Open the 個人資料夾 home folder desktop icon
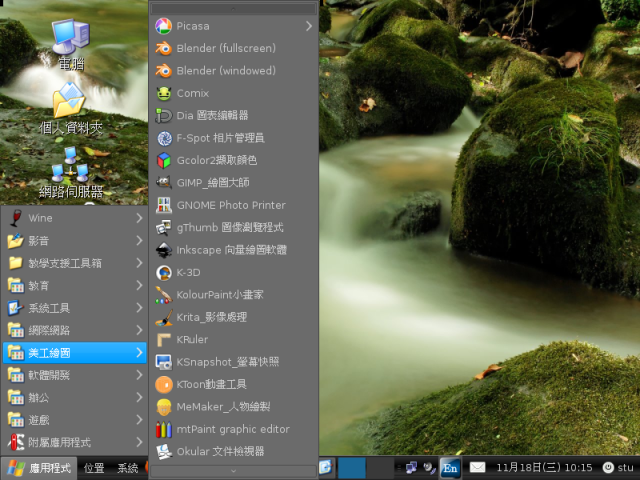The height and width of the screenshot is (480, 640). click(x=70, y=108)
